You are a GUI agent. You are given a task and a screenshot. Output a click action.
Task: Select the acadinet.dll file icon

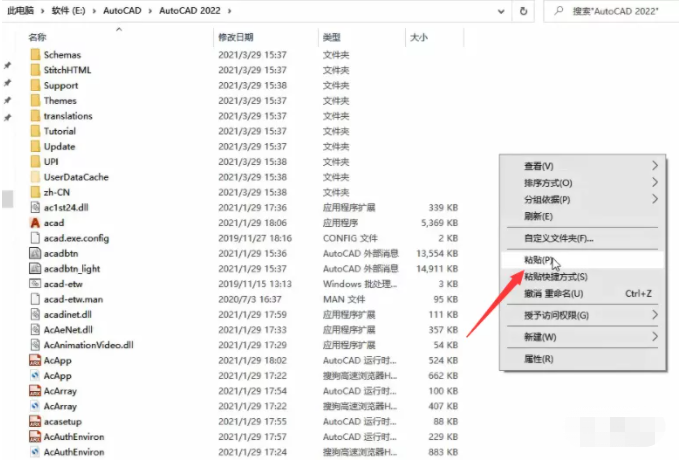pos(35,315)
